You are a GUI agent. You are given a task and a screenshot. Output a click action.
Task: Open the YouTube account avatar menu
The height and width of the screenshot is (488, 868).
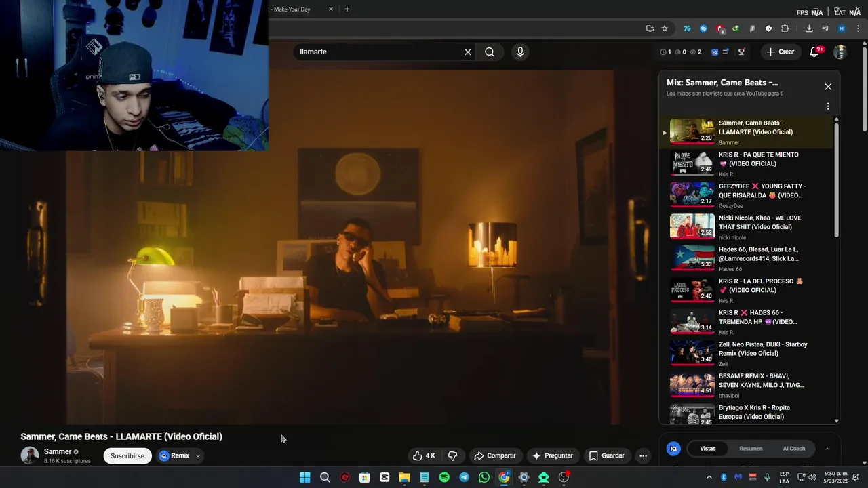point(840,52)
